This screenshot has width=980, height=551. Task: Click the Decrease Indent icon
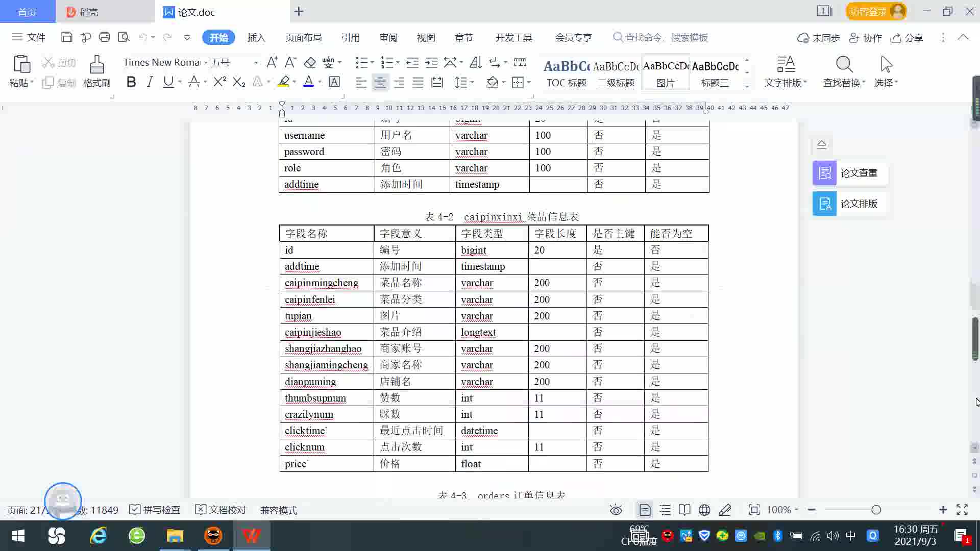[x=412, y=62]
